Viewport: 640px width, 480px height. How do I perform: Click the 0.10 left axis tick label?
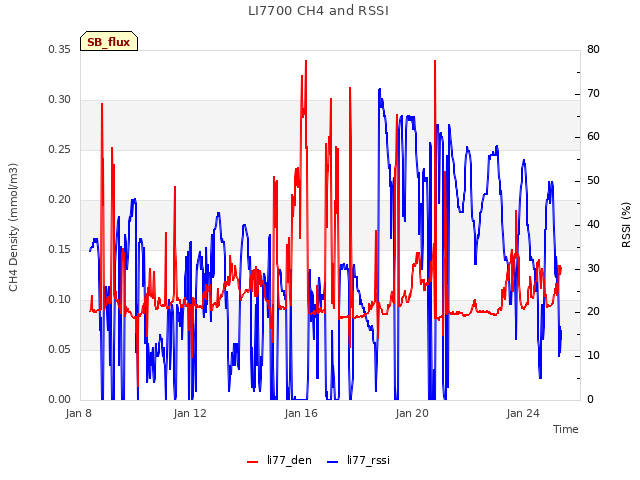[60, 300]
